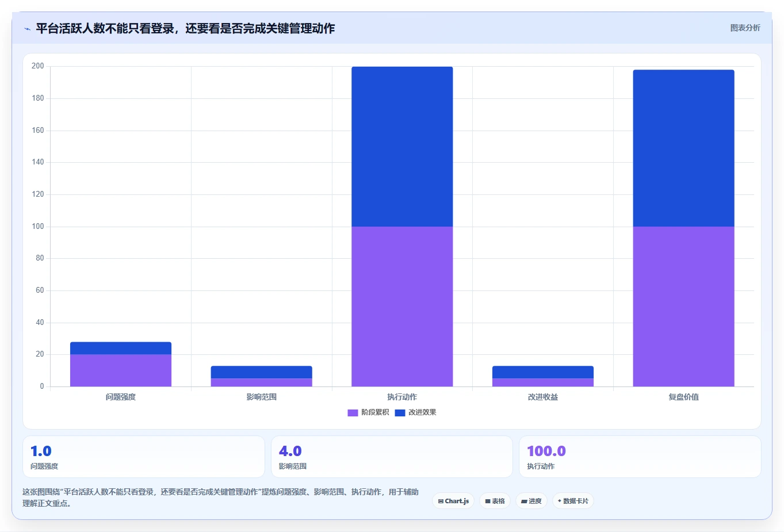This screenshot has width=784, height=532.
Task: Click the 图表分析 label in header
Action: (745, 28)
